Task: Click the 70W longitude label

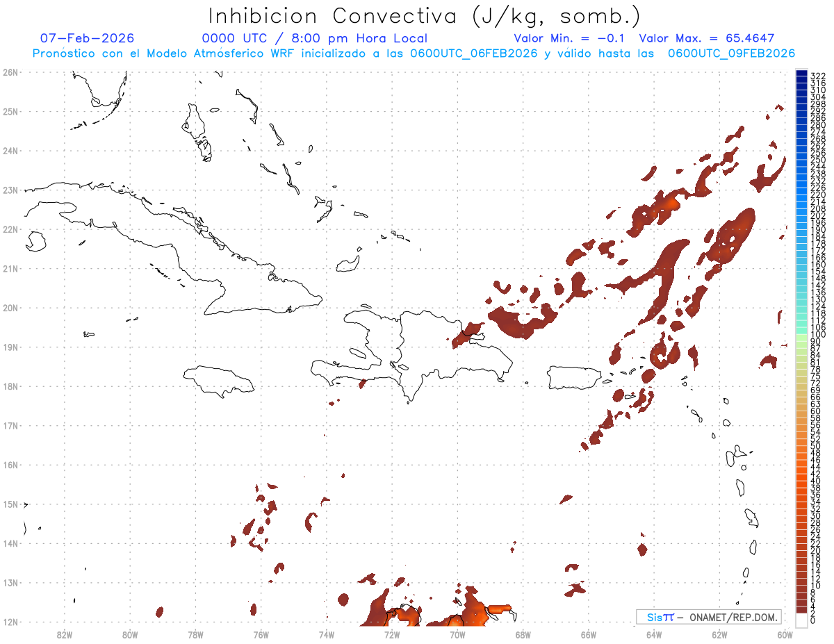Action: click(x=457, y=634)
